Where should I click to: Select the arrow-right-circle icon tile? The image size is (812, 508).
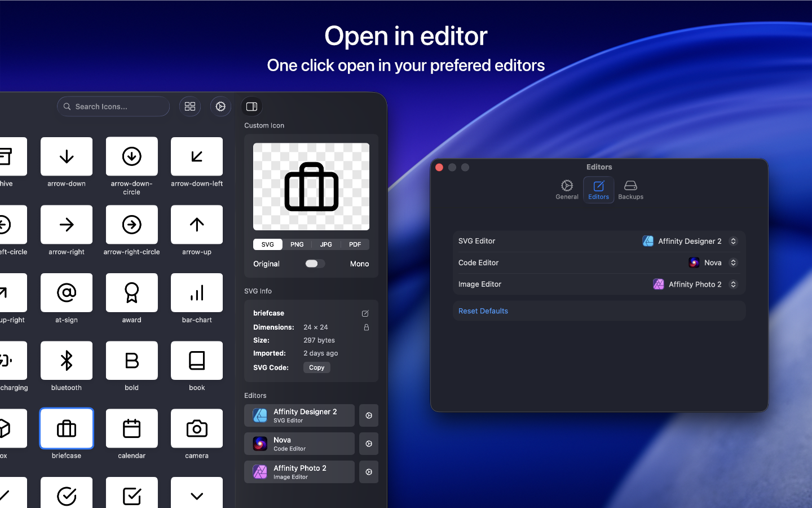(x=132, y=225)
